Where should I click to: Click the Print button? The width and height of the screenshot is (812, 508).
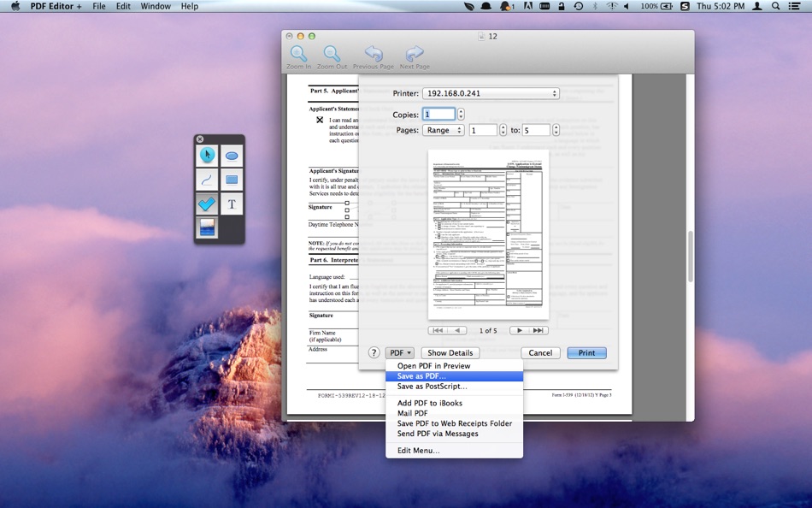586,352
